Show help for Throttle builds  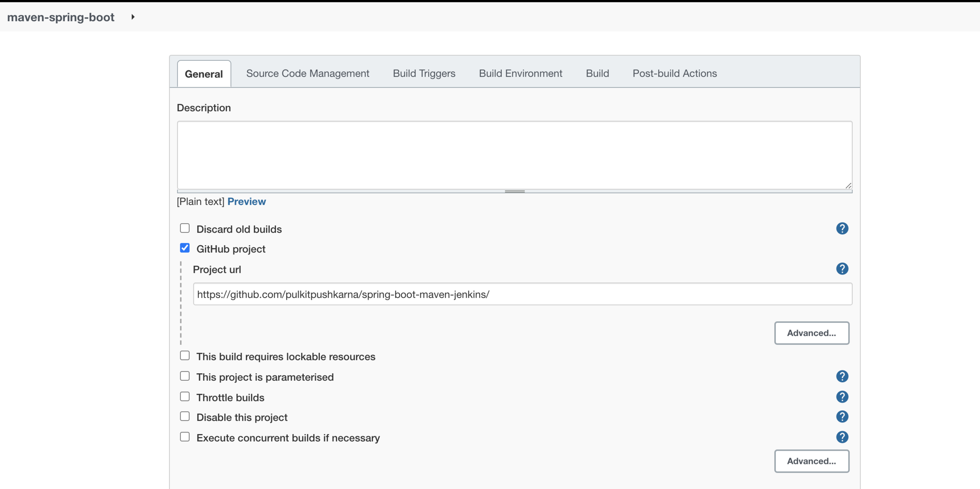click(842, 397)
